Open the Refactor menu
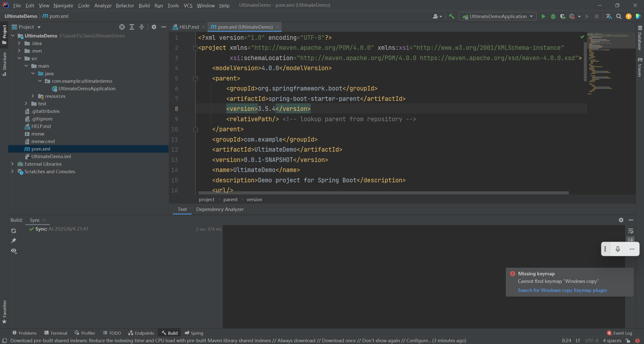This screenshot has width=644, height=344. pos(125,5)
